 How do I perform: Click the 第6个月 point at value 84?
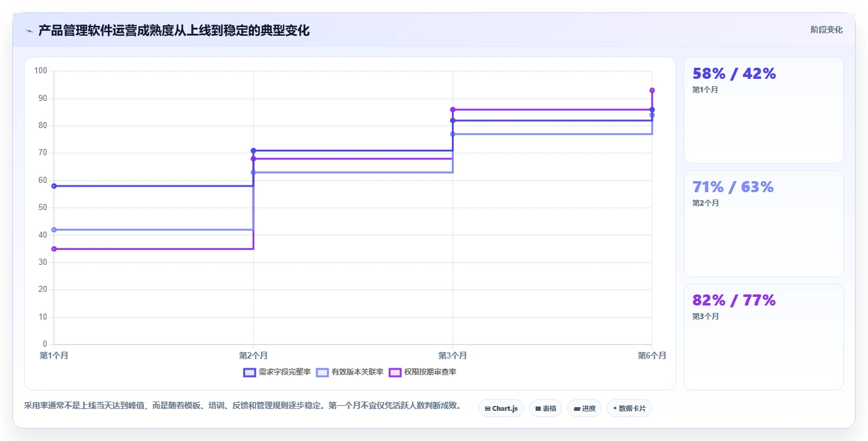[x=652, y=115]
